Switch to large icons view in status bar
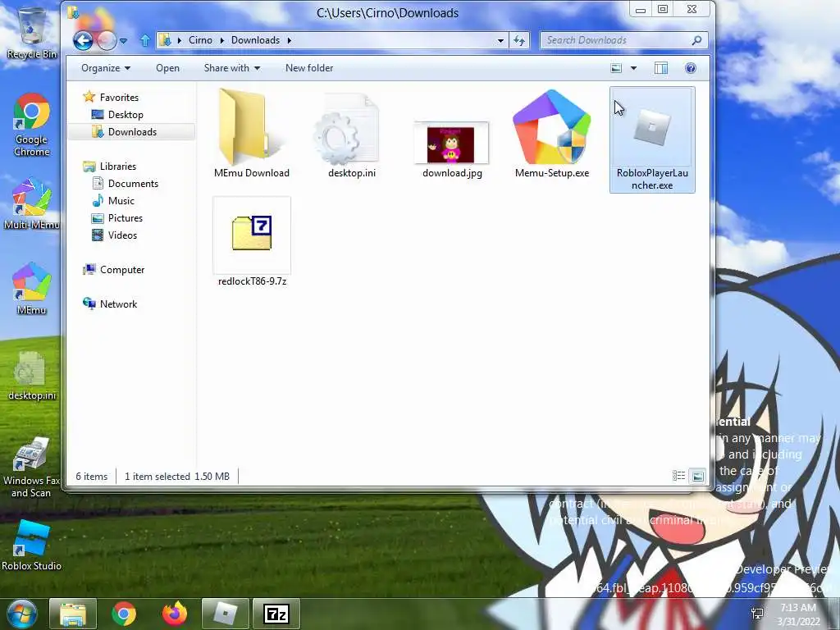The image size is (840, 630). (697, 476)
